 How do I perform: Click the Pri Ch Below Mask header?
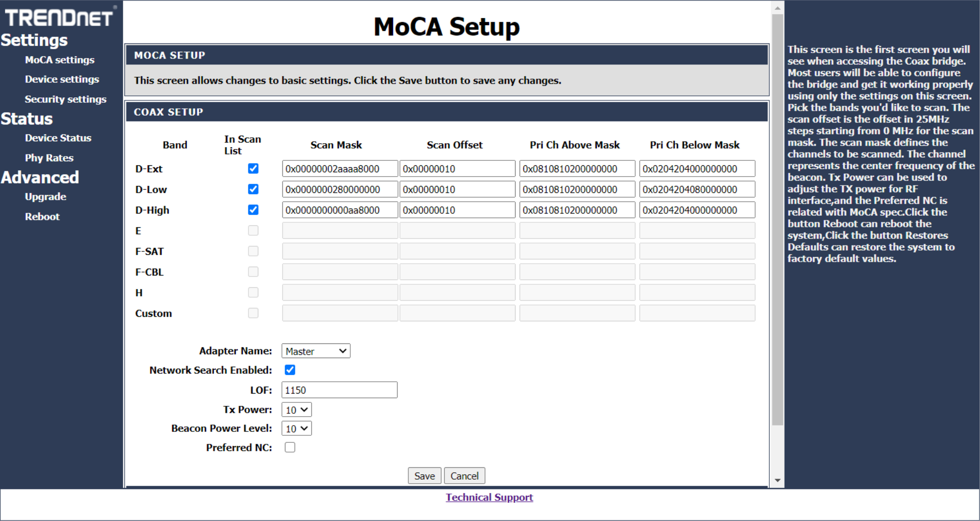tap(695, 145)
